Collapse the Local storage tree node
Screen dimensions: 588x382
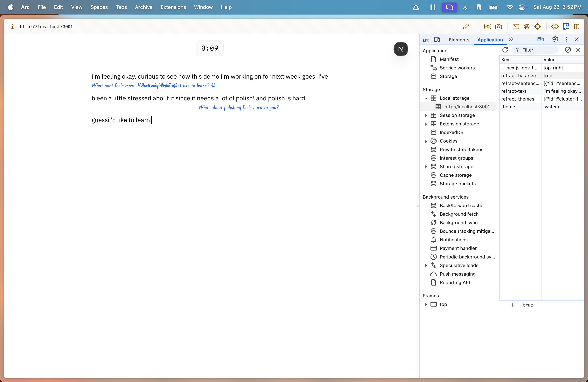point(426,98)
